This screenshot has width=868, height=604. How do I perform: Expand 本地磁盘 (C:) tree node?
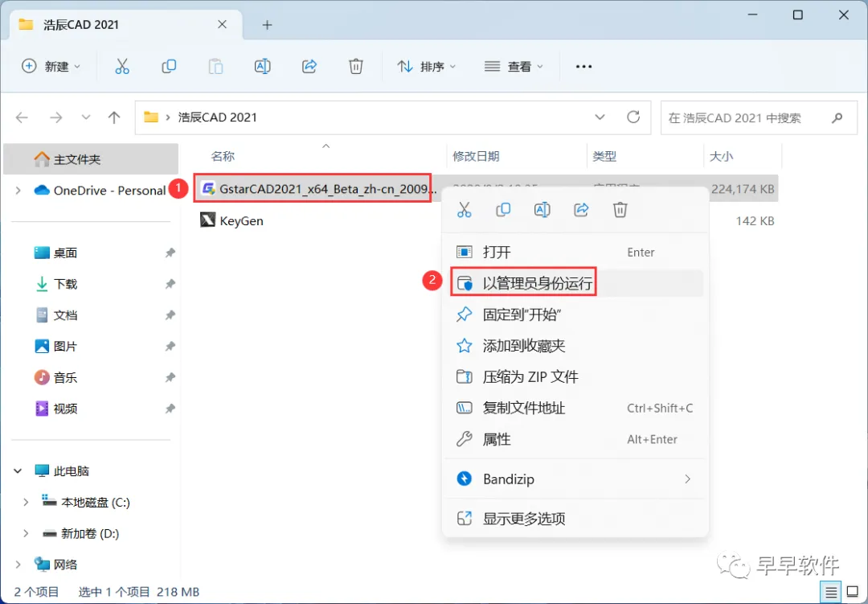[x=26, y=502]
